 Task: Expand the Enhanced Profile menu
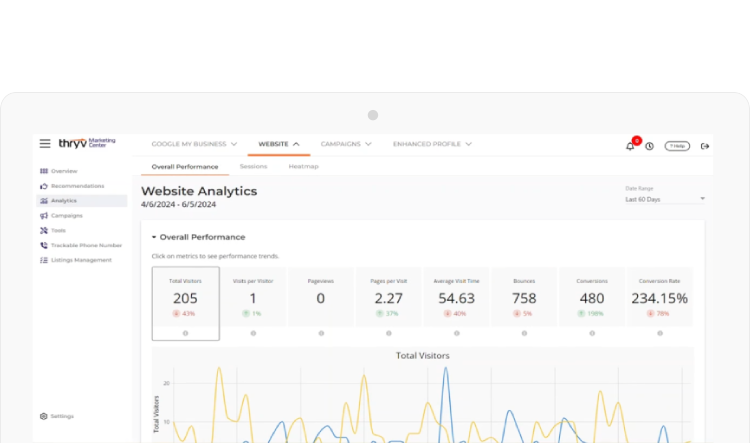pyautogui.click(x=432, y=144)
